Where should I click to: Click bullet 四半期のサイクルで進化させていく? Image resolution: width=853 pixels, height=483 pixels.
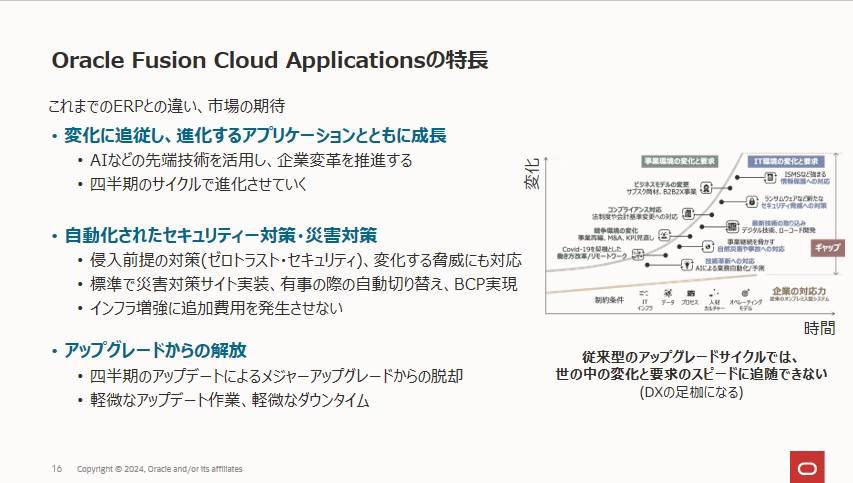tap(199, 184)
